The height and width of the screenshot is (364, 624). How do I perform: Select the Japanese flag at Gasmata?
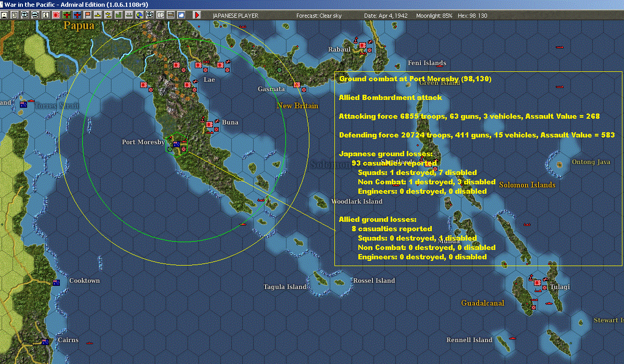(297, 85)
